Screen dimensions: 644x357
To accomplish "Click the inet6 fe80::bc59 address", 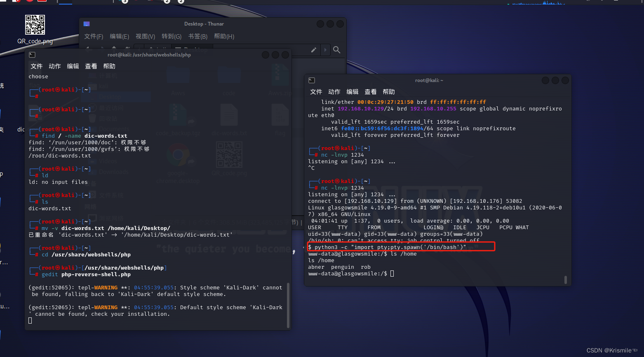I will coord(387,129).
